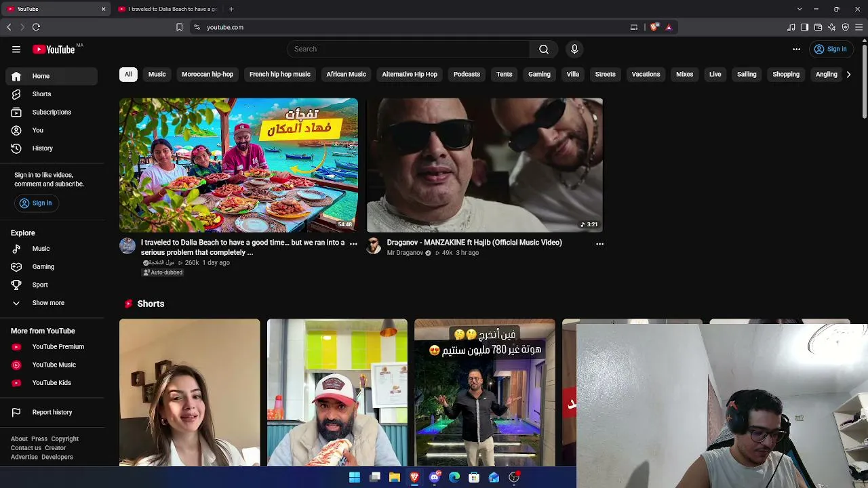
Task: Select the Music filter chip
Action: (157, 74)
